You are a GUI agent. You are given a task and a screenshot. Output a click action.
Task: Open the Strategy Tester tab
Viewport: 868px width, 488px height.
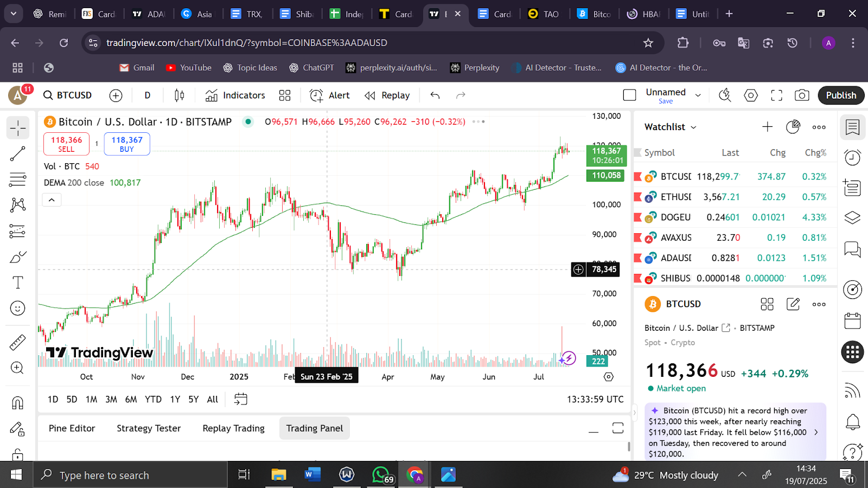coord(149,428)
